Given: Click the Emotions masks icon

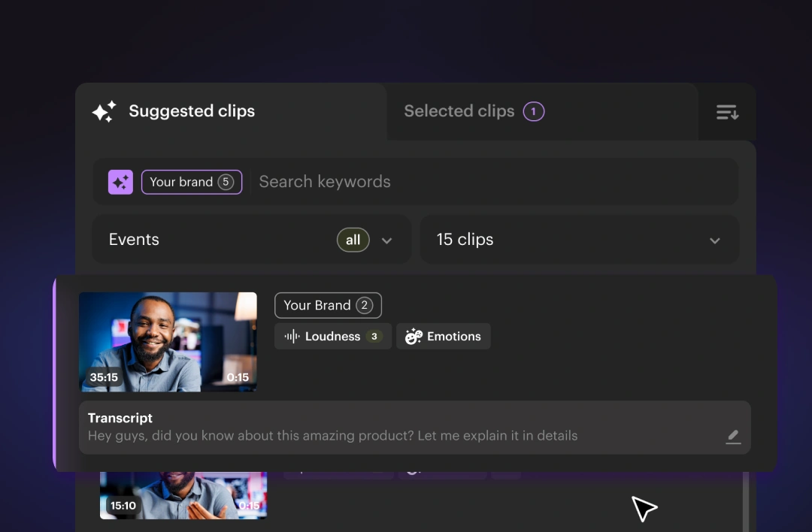Looking at the screenshot, I should 414,337.
